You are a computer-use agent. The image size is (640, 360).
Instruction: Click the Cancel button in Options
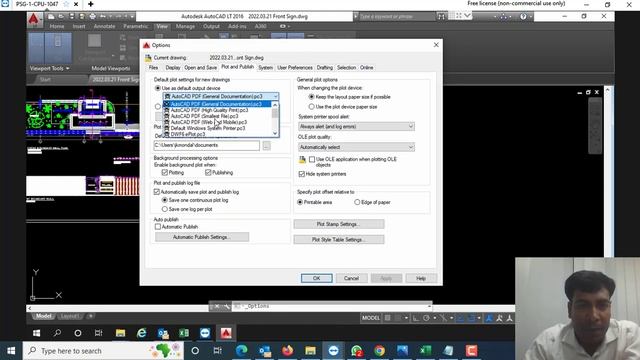coord(351,278)
